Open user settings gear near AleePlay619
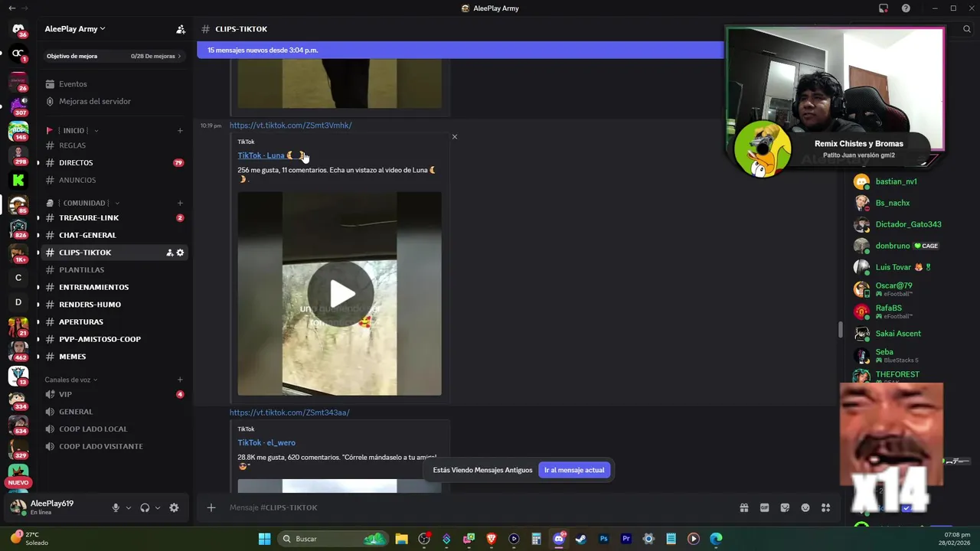 click(174, 507)
